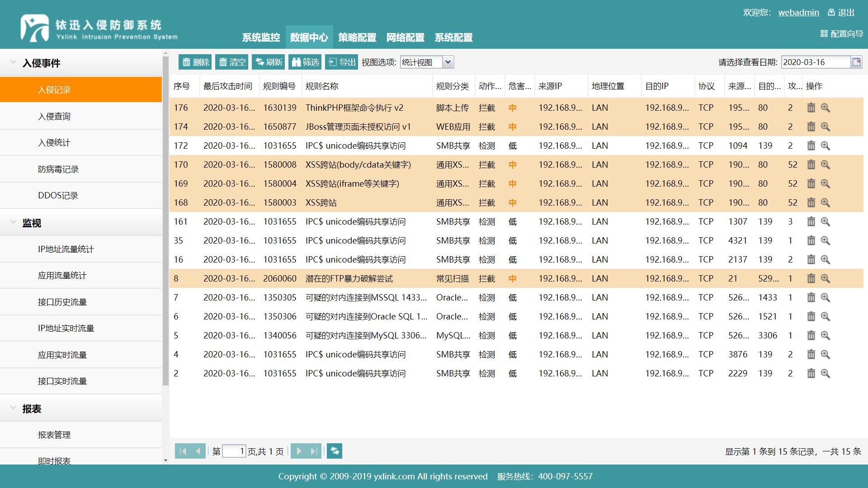Open 入侵统计 sidebar item
The height and width of the screenshot is (488, 868).
pos(81,142)
